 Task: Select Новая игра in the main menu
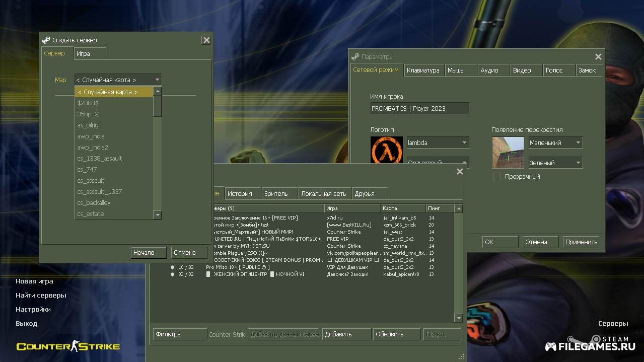click(34, 281)
